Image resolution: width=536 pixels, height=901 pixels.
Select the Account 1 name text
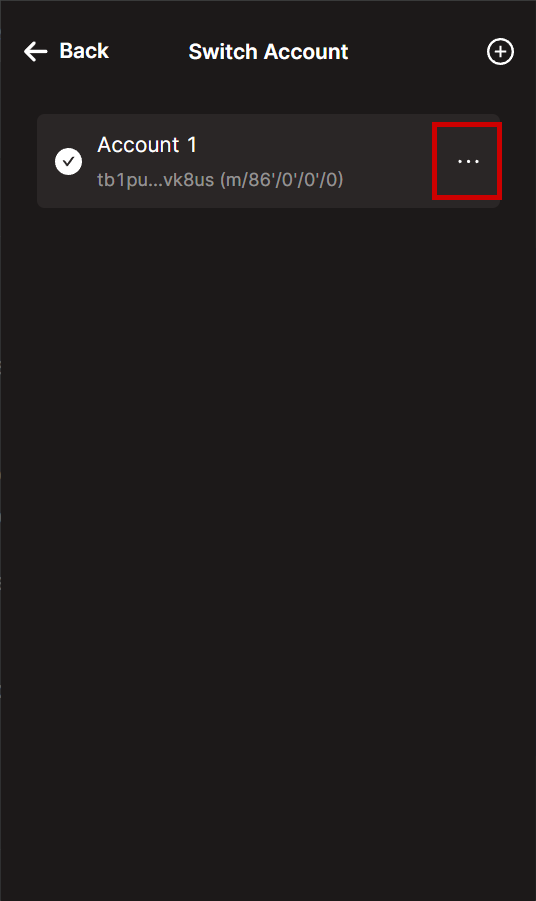point(147,145)
